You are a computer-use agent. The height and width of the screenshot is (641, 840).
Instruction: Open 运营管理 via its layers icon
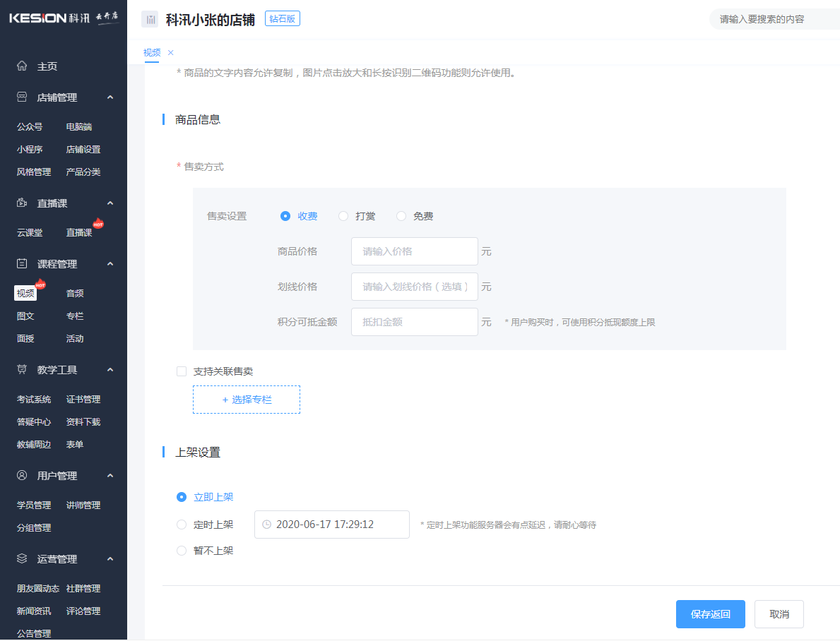pos(20,558)
